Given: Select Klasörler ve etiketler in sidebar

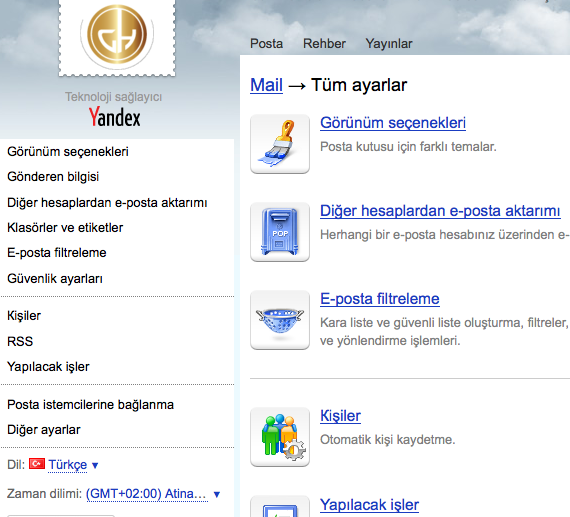Looking at the screenshot, I should pos(65,228).
